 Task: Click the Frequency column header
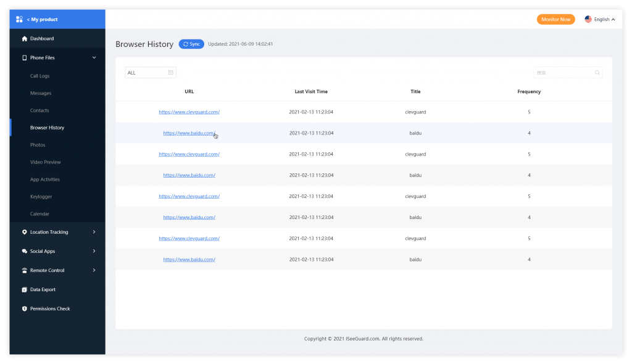[529, 91]
